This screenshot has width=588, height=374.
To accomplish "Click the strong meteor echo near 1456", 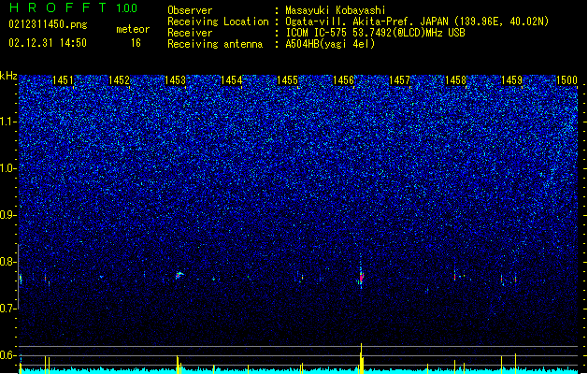I will [x=361, y=278].
